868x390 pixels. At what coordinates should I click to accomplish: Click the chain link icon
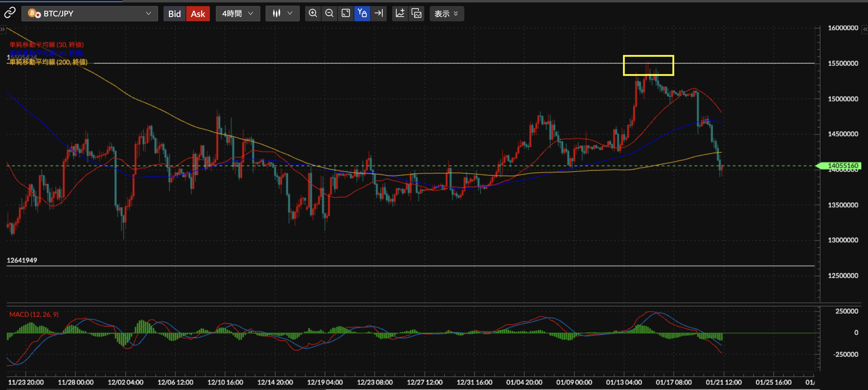pos(10,13)
